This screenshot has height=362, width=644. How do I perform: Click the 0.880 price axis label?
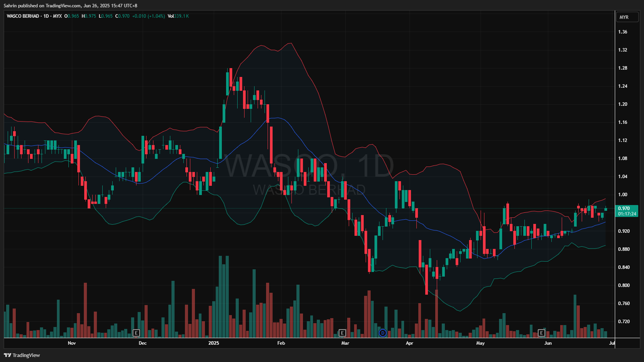[x=624, y=249]
